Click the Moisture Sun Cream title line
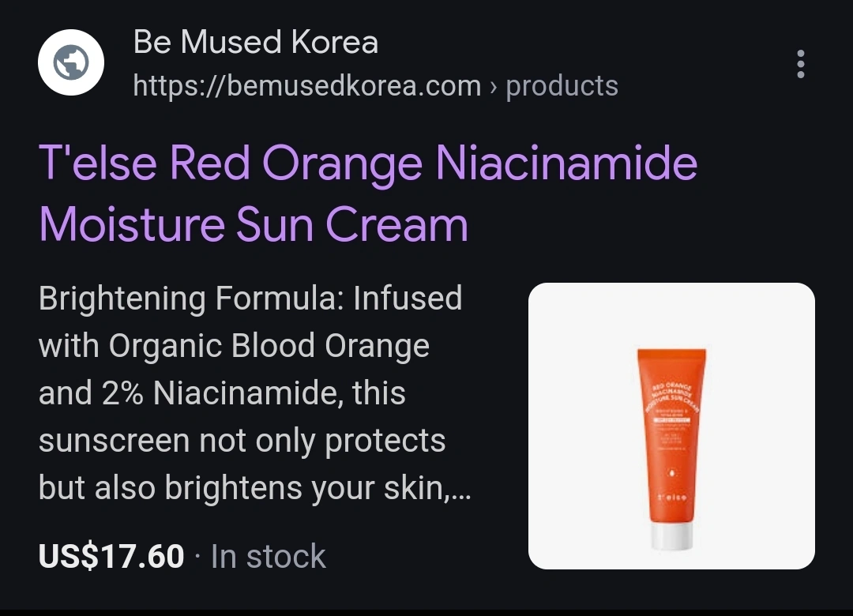Screen dimensions: 853x616 pyautogui.click(x=254, y=224)
